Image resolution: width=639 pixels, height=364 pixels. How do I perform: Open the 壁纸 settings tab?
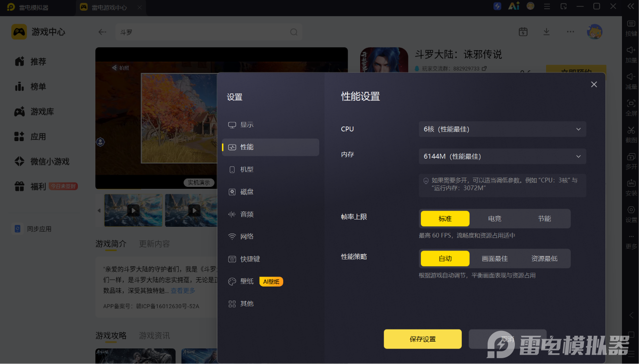[271, 282]
